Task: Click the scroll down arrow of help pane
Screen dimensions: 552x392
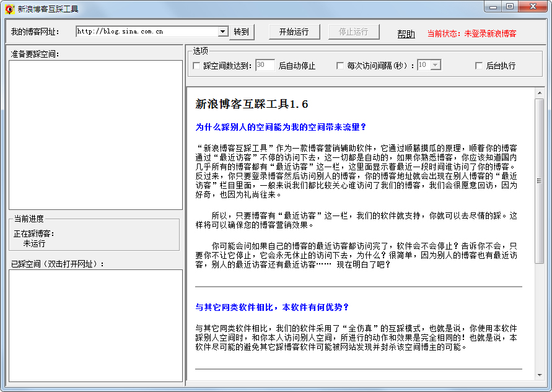Action: click(540, 375)
